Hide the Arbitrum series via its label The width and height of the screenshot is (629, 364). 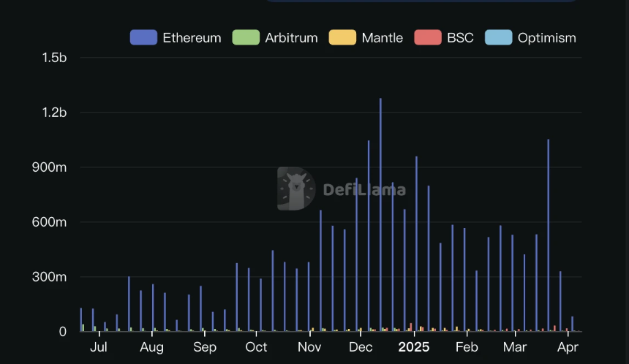[291, 38]
